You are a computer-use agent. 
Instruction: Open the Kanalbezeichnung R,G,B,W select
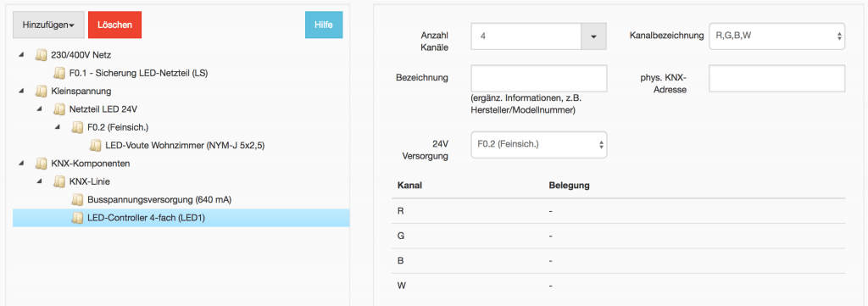pos(776,36)
